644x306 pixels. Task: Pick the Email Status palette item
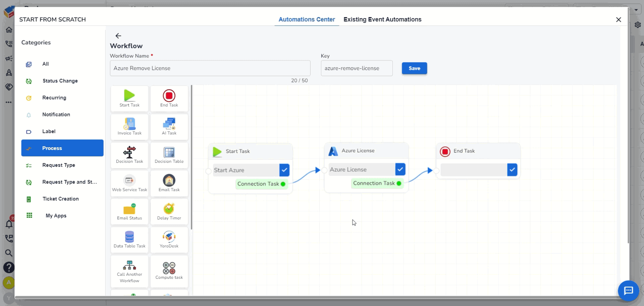(x=129, y=211)
